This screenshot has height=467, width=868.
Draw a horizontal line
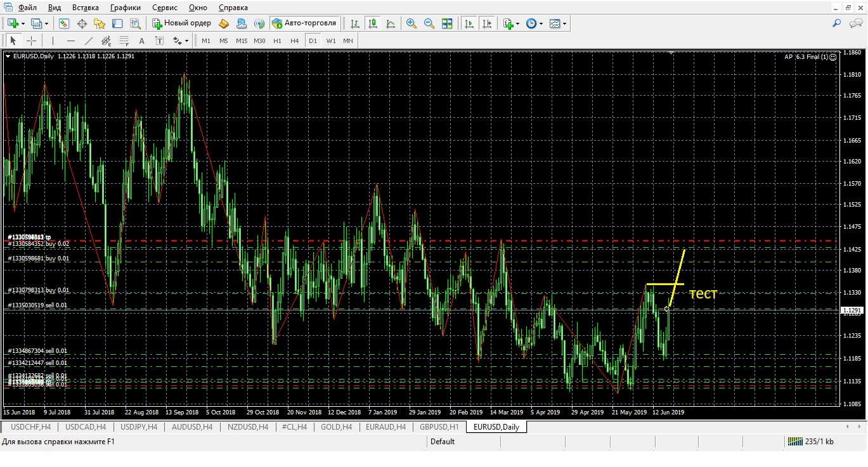click(x=71, y=41)
